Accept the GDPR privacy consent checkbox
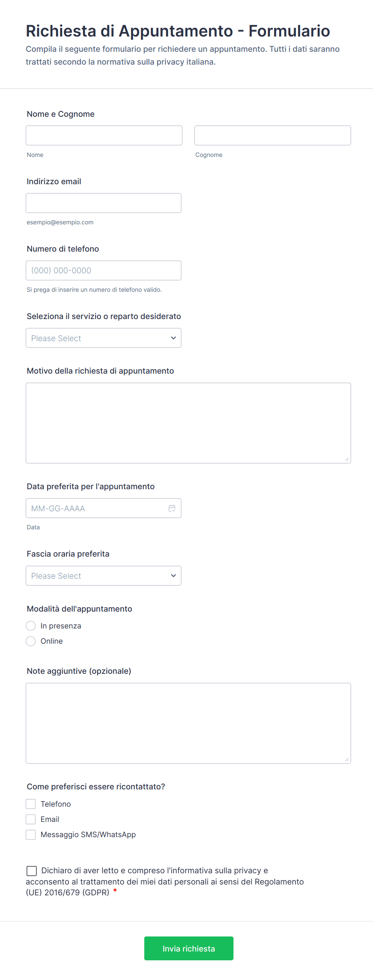Viewport: 373px width, 980px height. pyautogui.click(x=32, y=870)
